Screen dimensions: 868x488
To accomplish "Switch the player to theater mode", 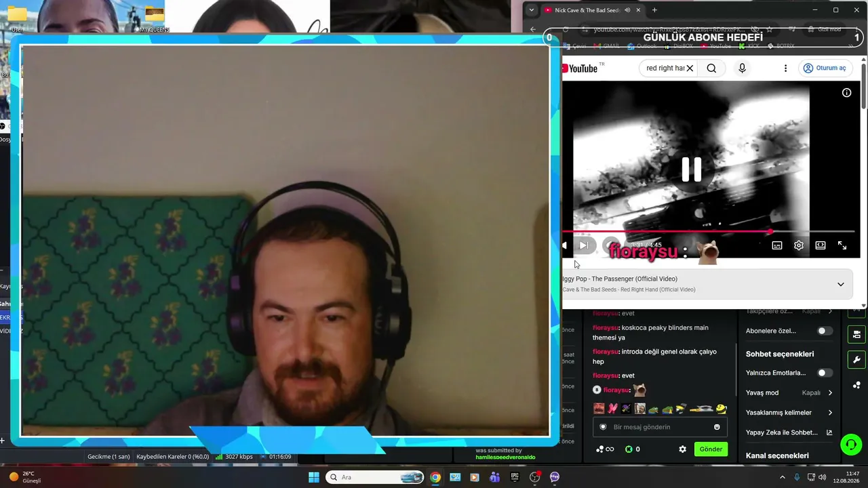I will 821,245.
